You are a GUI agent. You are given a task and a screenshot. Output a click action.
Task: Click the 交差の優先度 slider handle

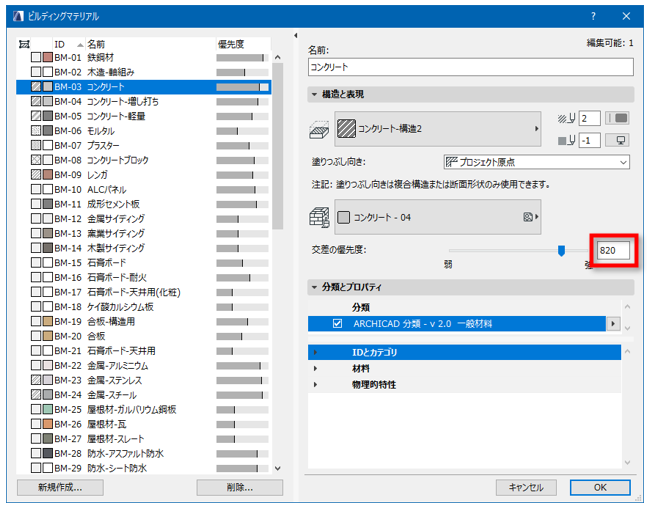[x=561, y=251]
